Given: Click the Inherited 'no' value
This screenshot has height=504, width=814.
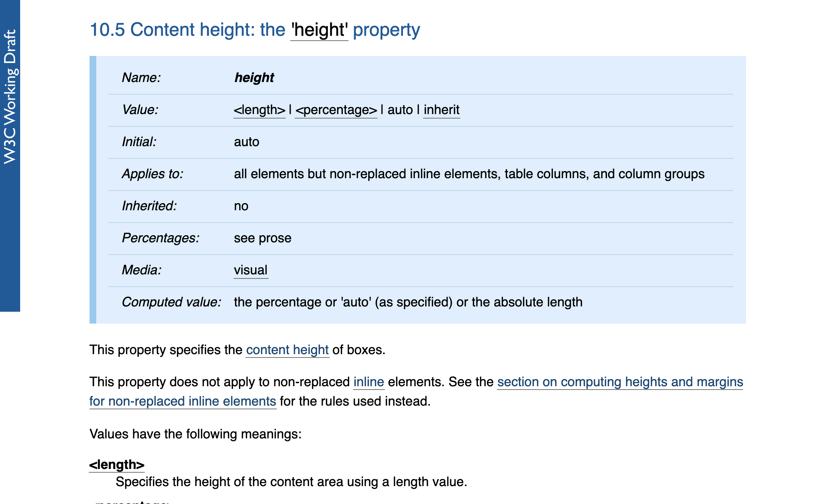Looking at the screenshot, I should click(241, 206).
